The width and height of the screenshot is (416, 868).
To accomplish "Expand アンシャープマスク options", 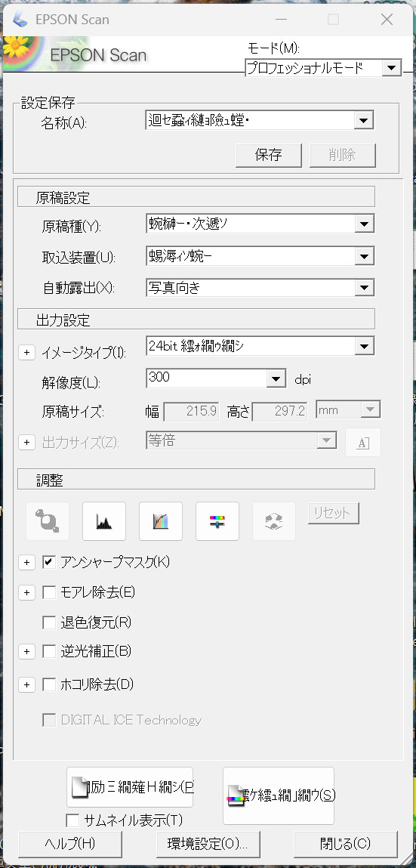I will tap(26, 563).
